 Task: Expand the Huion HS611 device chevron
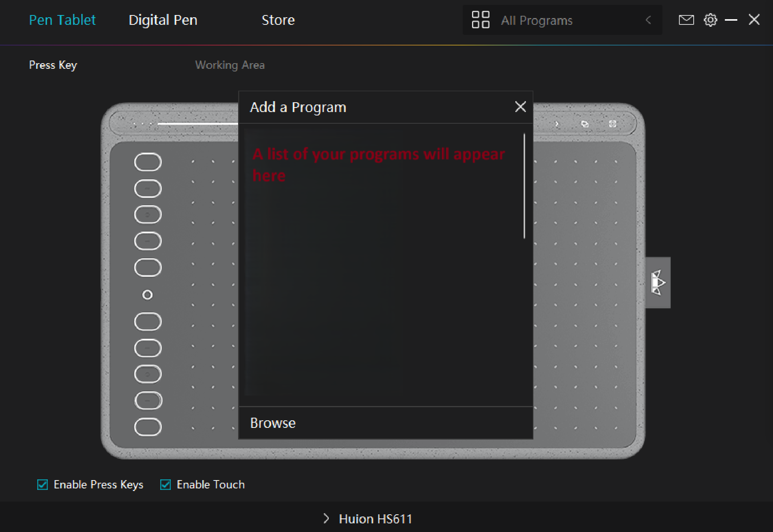326,519
